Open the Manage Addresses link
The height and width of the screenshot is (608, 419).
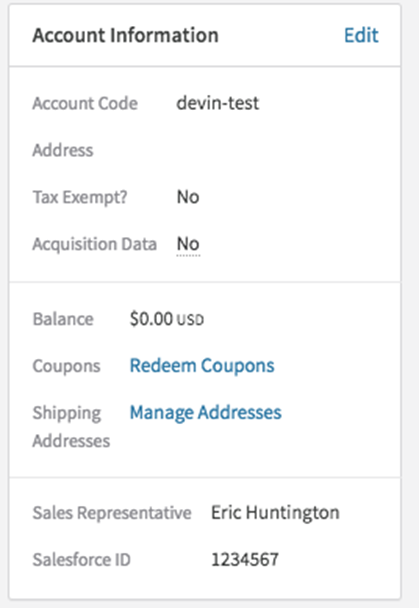click(x=205, y=413)
